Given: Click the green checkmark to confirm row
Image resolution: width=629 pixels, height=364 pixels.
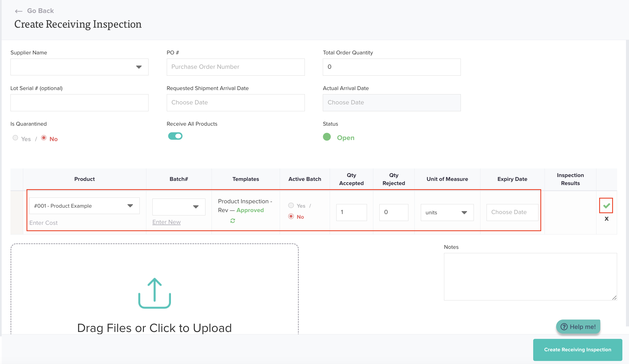Looking at the screenshot, I should 606,205.
